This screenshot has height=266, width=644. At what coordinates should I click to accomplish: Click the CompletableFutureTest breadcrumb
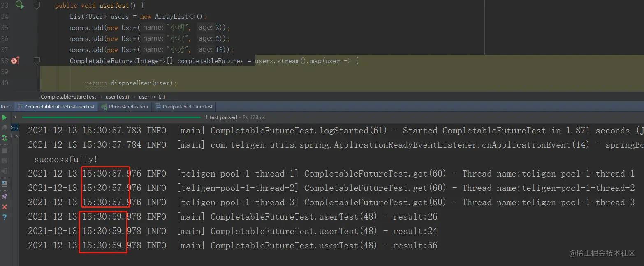point(68,97)
